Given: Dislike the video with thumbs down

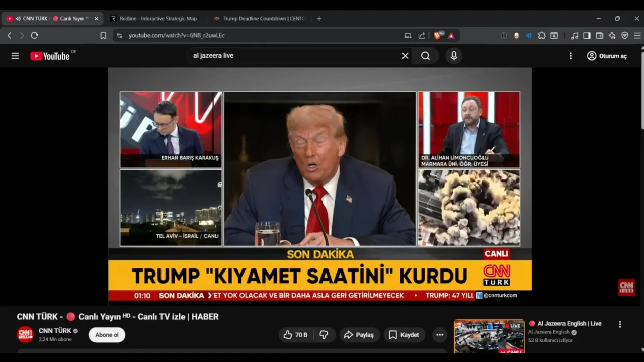Looking at the screenshot, I should [324, 335].
